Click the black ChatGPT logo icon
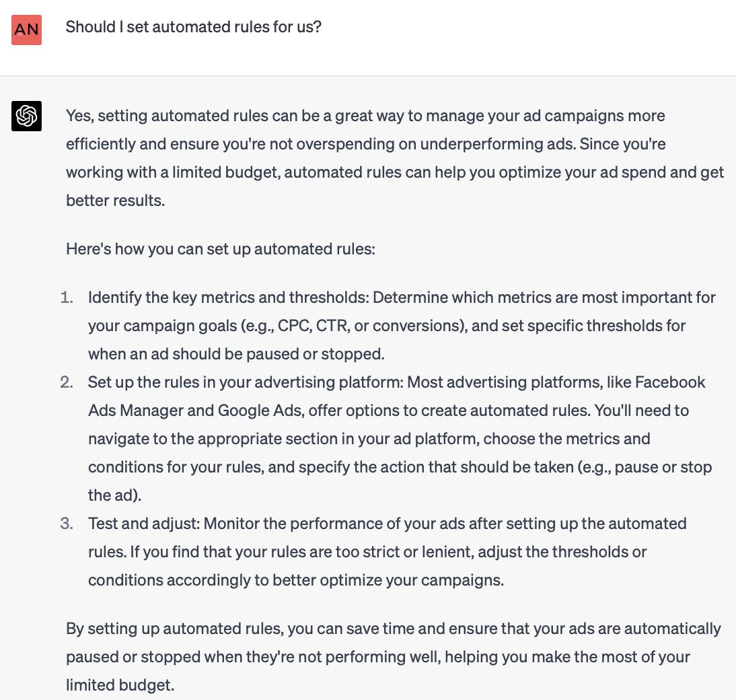The image size is (736, 700). (x=26, y=116)
